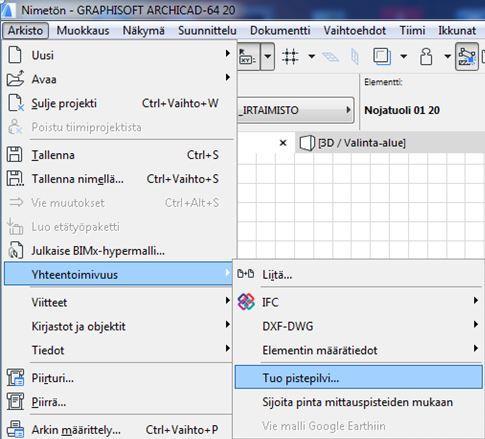485x439 pixels.
Task: Click the Liitä merge icon
Action: [246, 274]
